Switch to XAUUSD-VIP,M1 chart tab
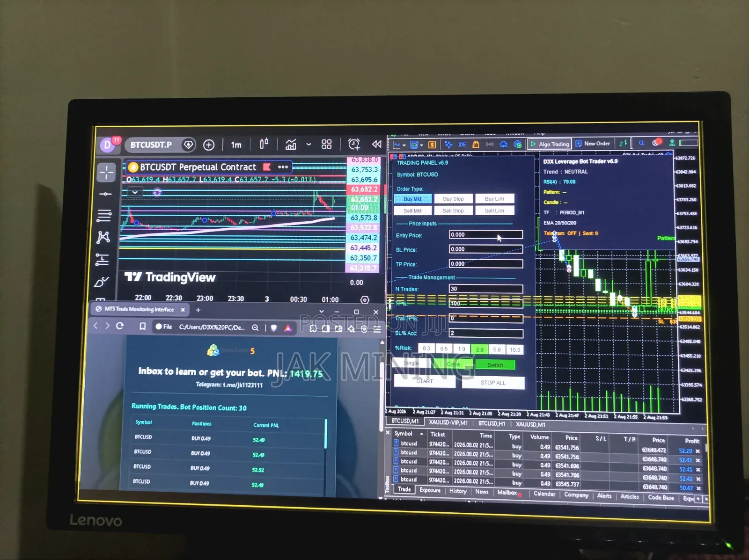 point(448,422)
